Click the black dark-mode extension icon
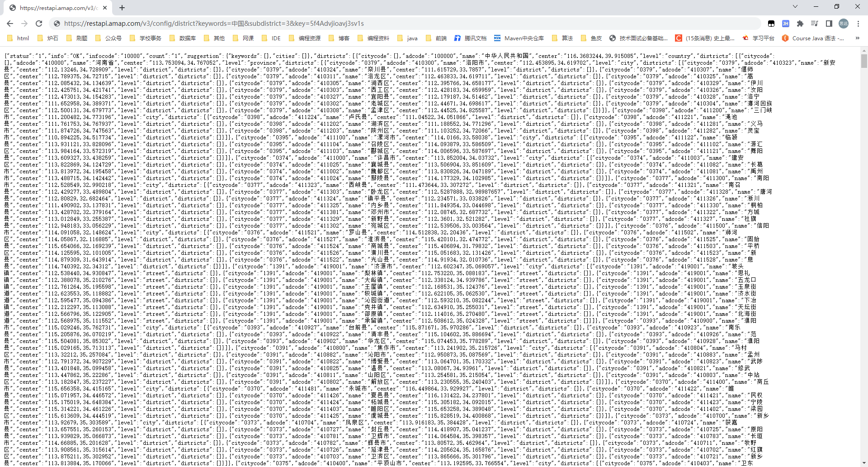This screenshot has width=868, height=467. click(772, 23)
